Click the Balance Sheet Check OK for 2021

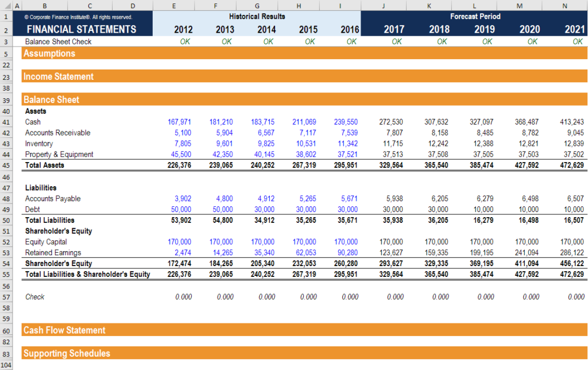tap(577, 41)
